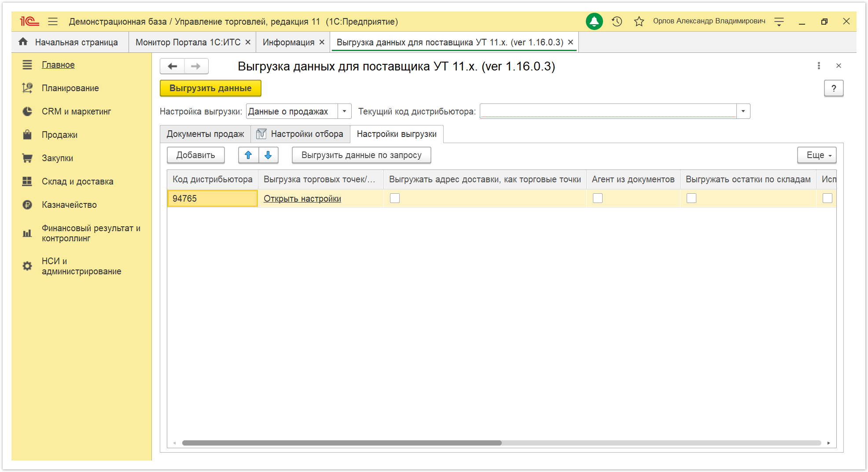Open service settings menu icon near username
Viewport: 868px width, 472px height.
click(779, 22)
